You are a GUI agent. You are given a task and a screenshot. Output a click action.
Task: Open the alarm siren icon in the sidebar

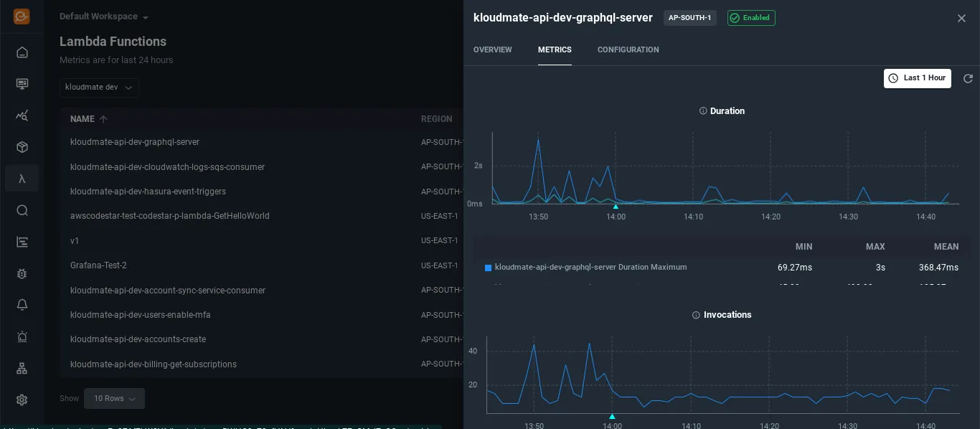22,336
